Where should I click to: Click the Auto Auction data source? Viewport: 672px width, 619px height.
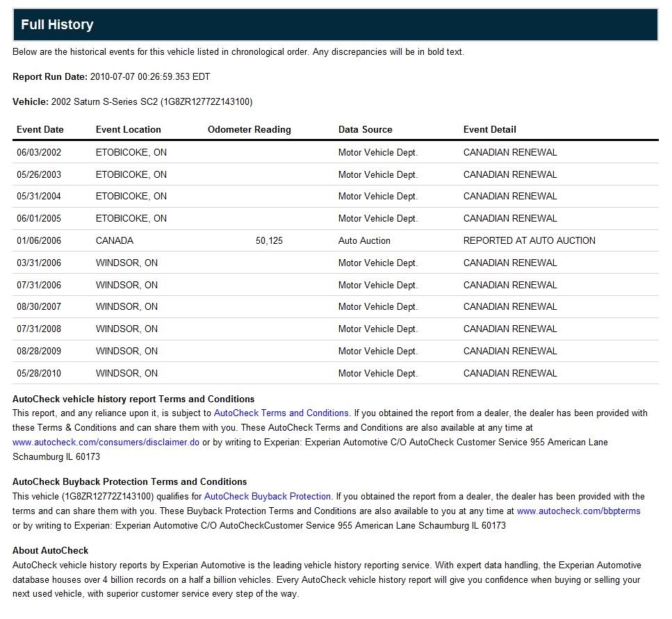[364, 241]
